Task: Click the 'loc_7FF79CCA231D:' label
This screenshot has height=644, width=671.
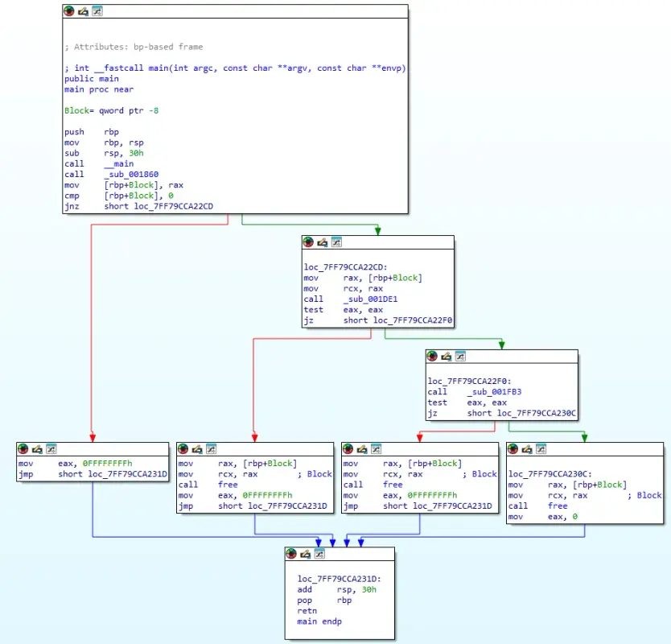Action: [339, 579]
